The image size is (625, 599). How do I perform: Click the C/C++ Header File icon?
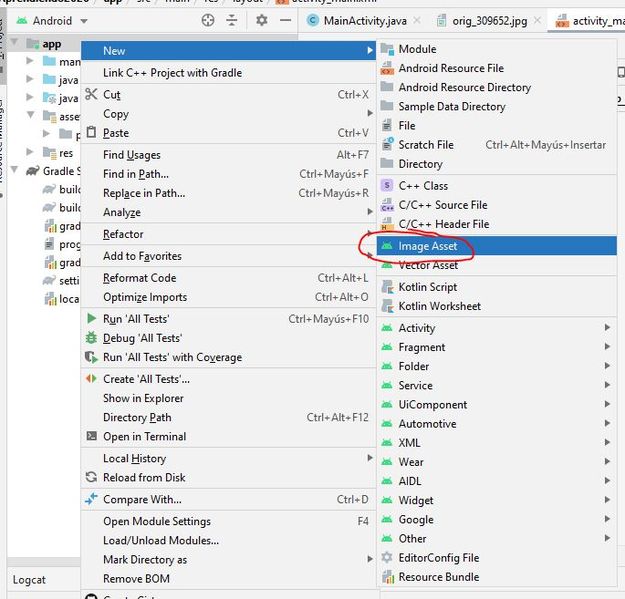pyautogui.click(x=387, y=224)
